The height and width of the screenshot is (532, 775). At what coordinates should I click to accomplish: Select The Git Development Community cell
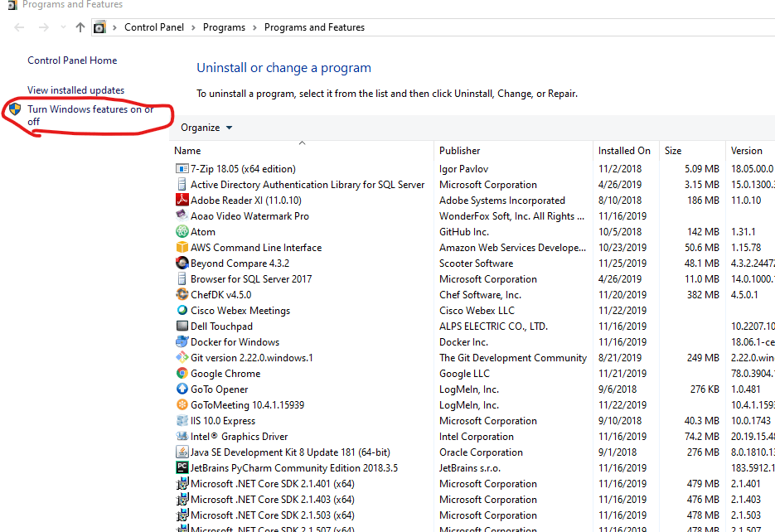click(x=513, y=358)
